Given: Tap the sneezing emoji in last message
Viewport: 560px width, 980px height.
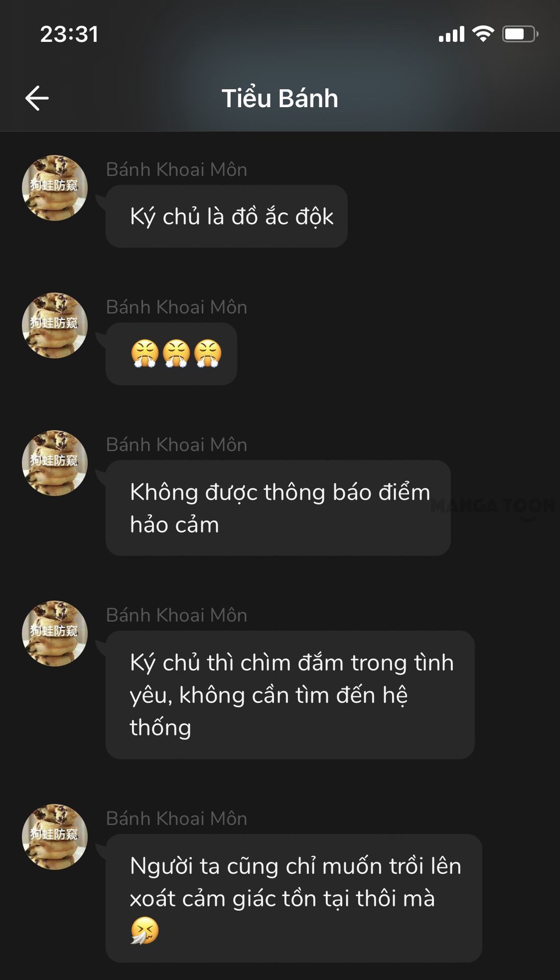Looking at the screenshot, I should click(x=145, y=930).
